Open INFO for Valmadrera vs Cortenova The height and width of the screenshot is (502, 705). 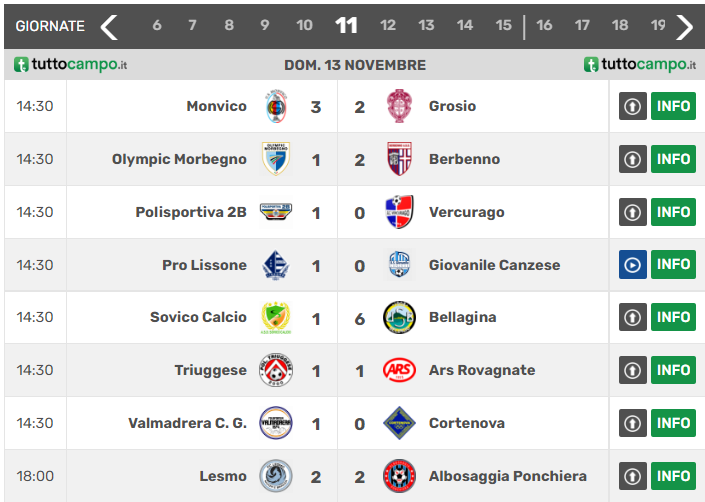[673, 423]
